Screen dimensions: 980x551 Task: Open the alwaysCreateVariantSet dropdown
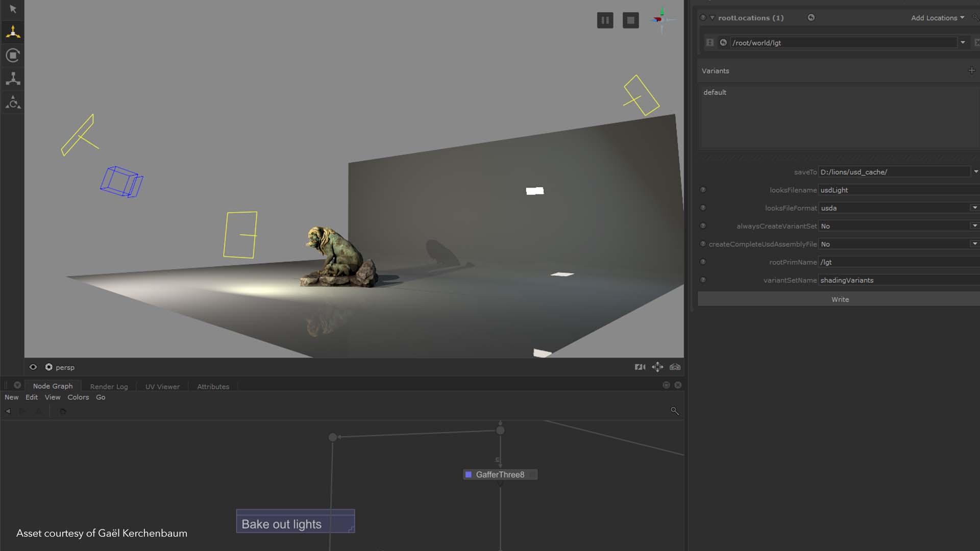coord(974,226)
